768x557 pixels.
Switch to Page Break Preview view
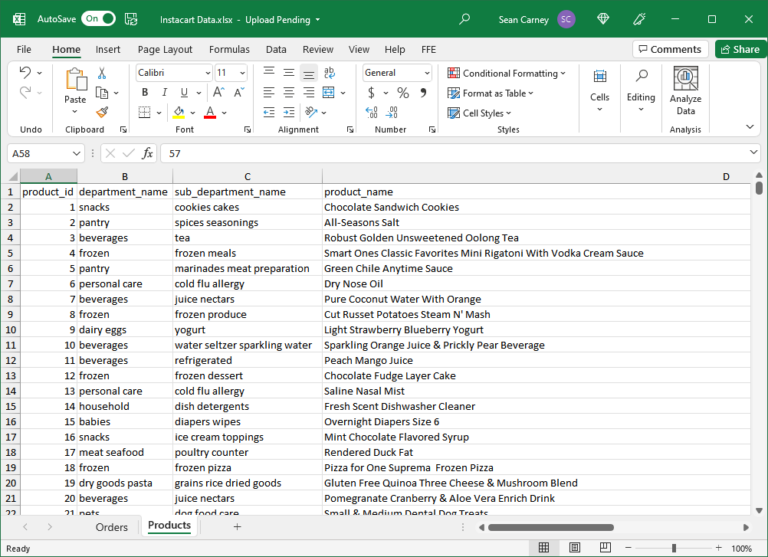(x=603, y=548)
